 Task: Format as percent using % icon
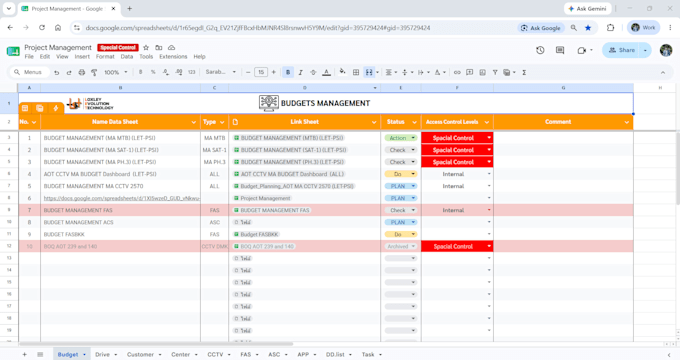(x=153, y=72)
